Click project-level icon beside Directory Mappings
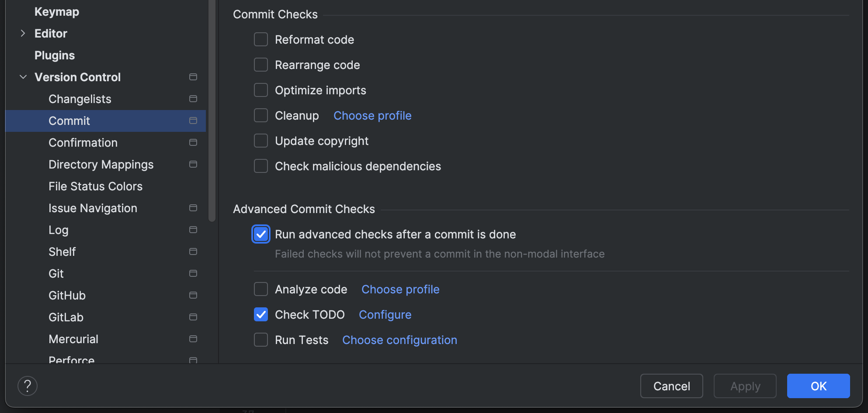Viewport: 868px width, 413px height. tap(193, 165)
